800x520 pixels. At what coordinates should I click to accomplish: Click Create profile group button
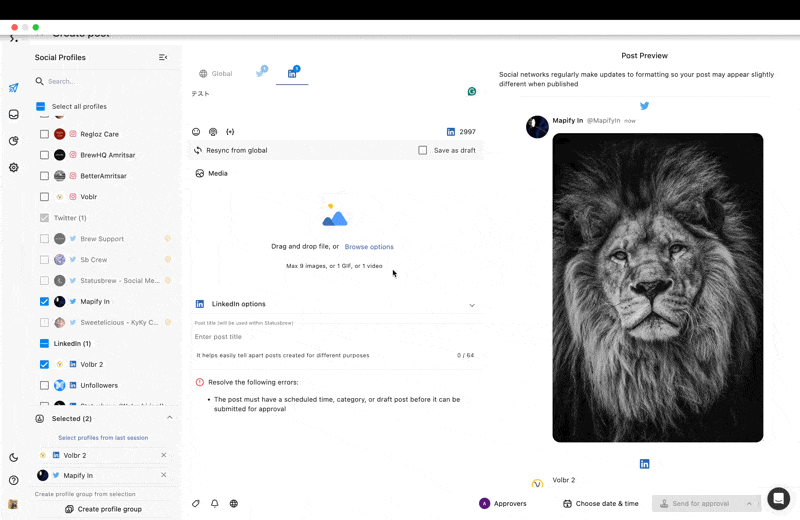(104, 509)
